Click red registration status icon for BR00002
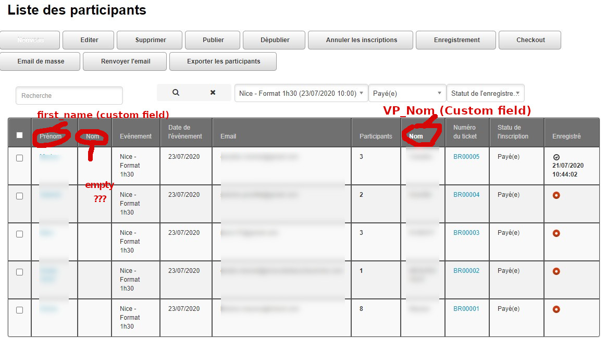Screen dimensions: 606x364 (556, 271)
